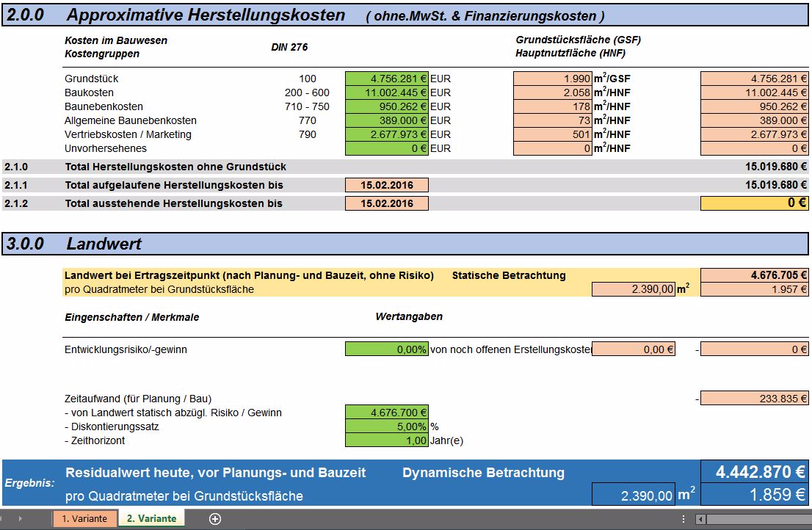Click the Zeithorizont 1,00 cell
The height and width of the screenshot is (530, 812).
[387, 440]
